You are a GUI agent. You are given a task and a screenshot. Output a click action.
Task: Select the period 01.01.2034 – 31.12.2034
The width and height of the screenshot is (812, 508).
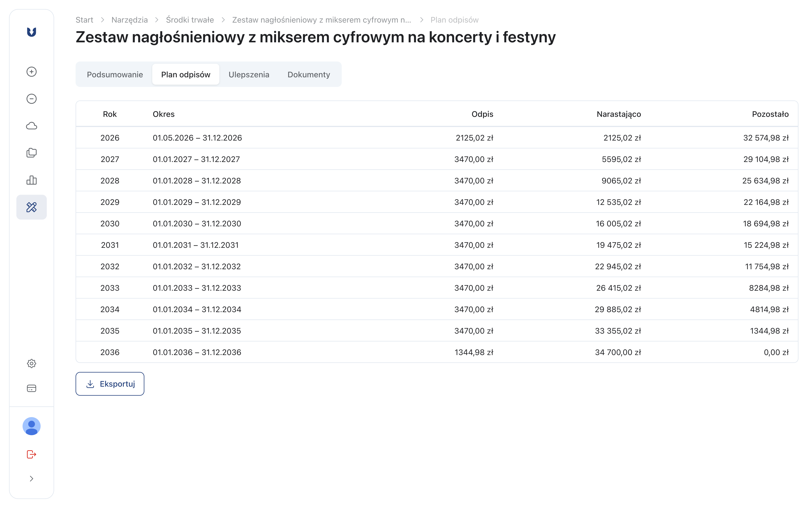pyautogui.click(x=197, y=310)
